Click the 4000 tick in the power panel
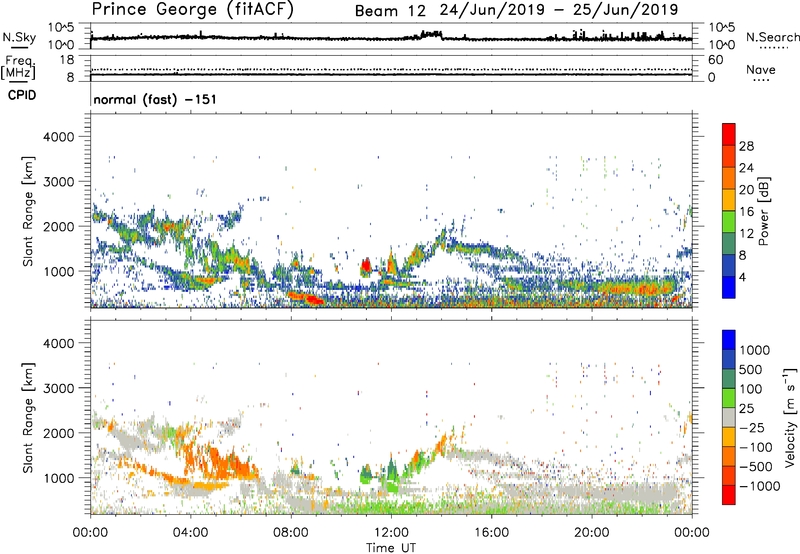This screenshot has width=800, height=554. click(x=58, y=137)
